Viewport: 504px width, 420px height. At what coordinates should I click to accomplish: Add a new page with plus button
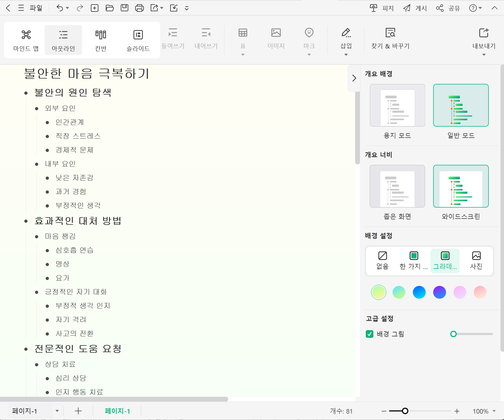point(78,411)
